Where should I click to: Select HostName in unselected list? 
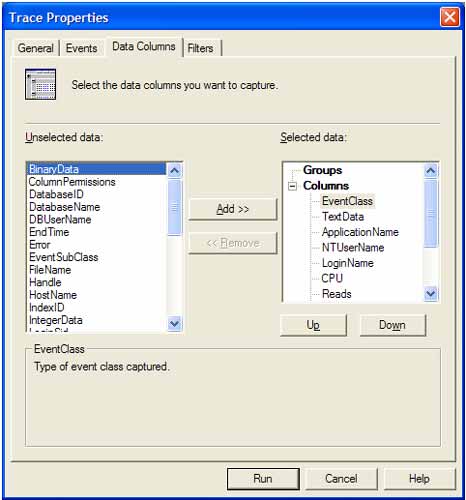(x=96, y=295)
